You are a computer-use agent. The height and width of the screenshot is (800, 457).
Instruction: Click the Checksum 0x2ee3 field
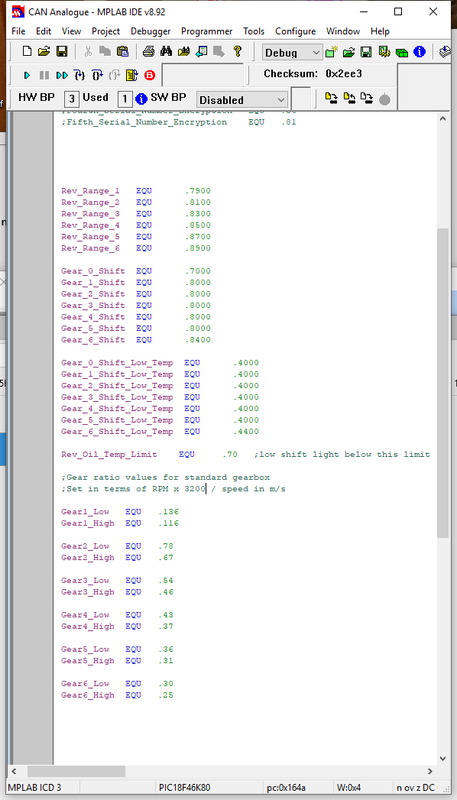point(313,74)
